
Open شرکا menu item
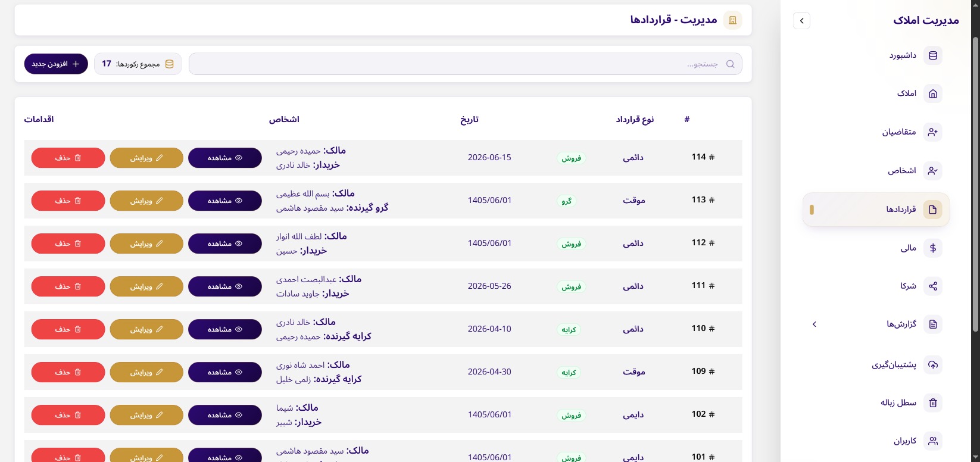point(876,286)
